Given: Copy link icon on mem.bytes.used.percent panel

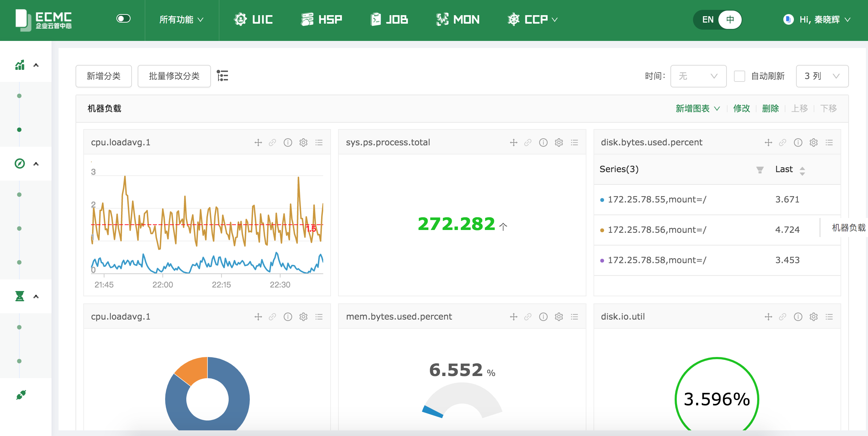Looking at the screenshot, I should tap(528, 317).
